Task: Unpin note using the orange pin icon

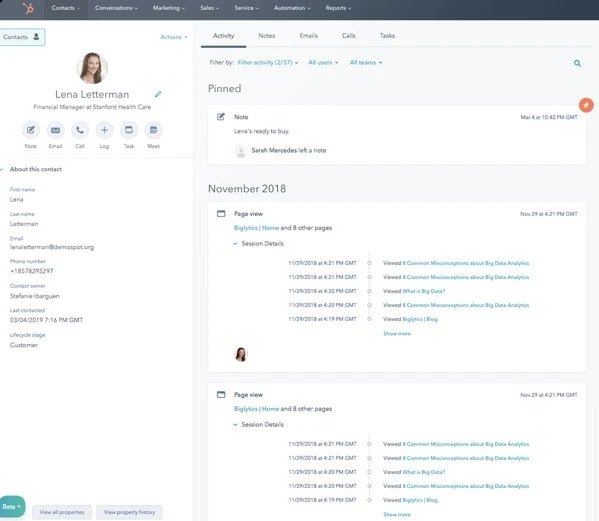Action: click(x=586, y=105)
